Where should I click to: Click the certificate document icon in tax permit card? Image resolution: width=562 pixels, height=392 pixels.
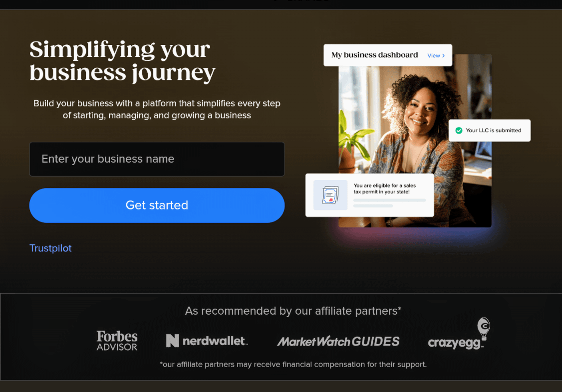(330, 195)
